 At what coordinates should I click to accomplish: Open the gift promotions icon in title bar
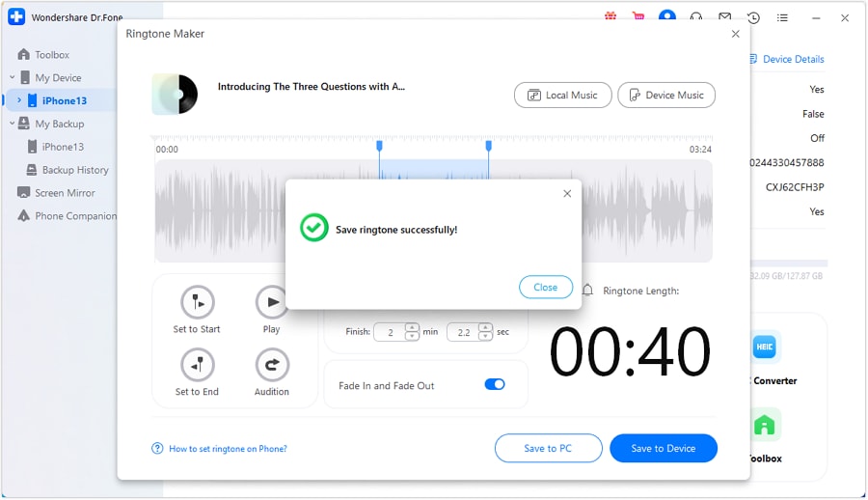pyautogui.click(x=610, y=16)
